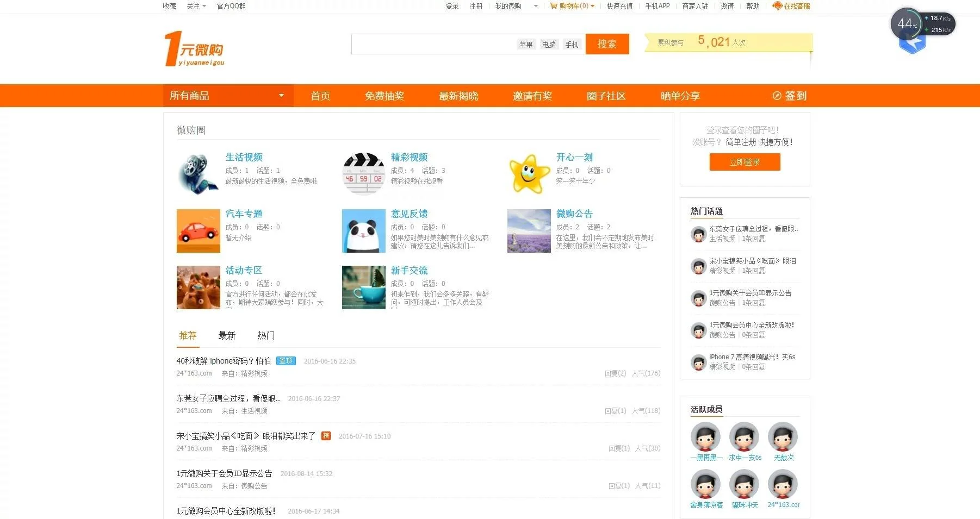Click the yellow star icon for 开心一刻
Viewport: 980px width, 519px height.
[x=529, y=173]
